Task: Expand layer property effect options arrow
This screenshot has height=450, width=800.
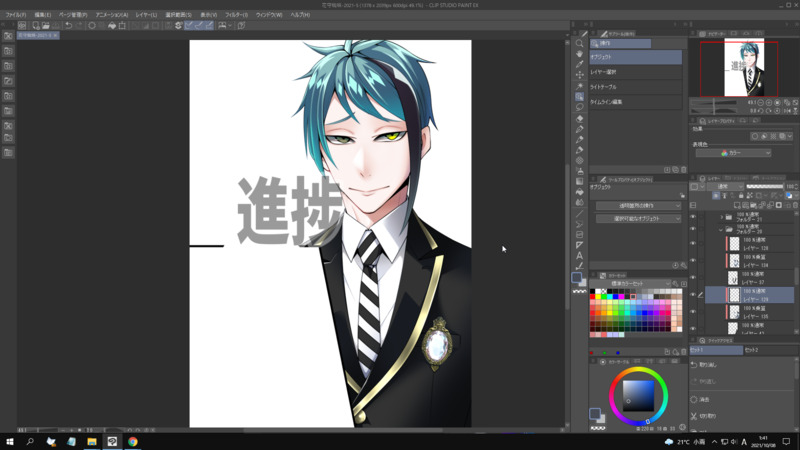Action: 790,136
